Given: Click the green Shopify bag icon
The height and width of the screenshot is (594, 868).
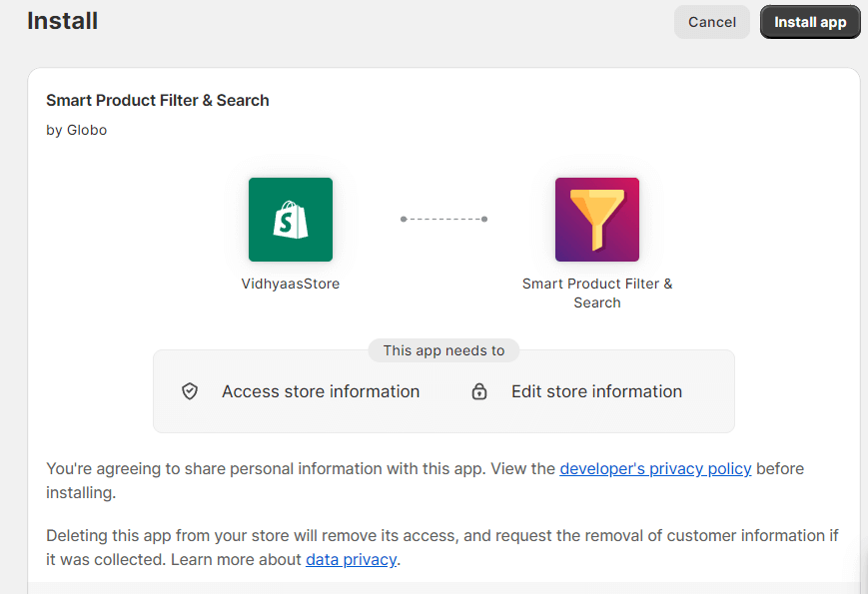Looking at the screenshot, I should tap(290, 220).
